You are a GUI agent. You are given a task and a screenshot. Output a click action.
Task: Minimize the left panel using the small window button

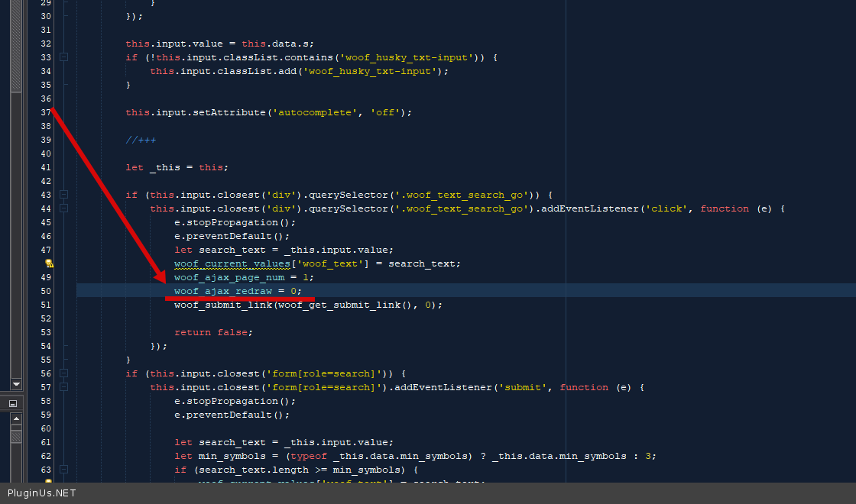(x=13, y=402)
